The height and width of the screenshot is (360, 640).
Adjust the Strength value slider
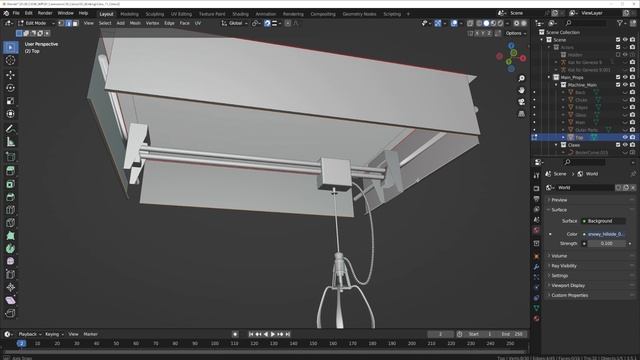click(607, 244)
